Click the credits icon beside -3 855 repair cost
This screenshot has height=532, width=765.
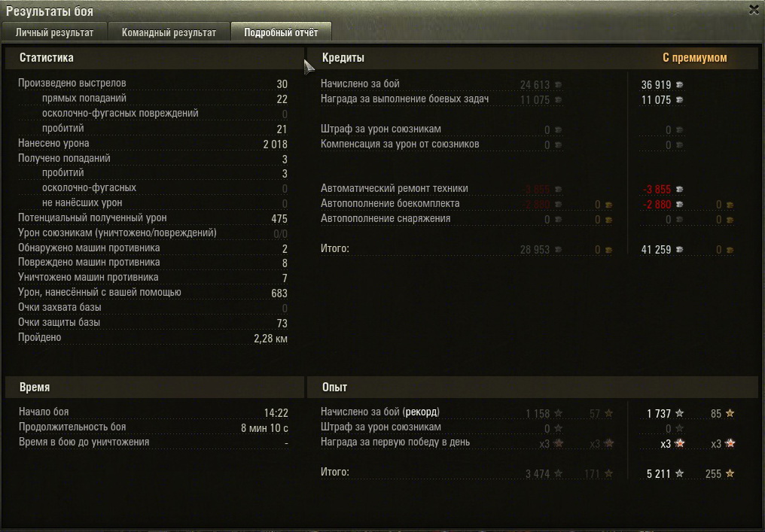point(679,189)
